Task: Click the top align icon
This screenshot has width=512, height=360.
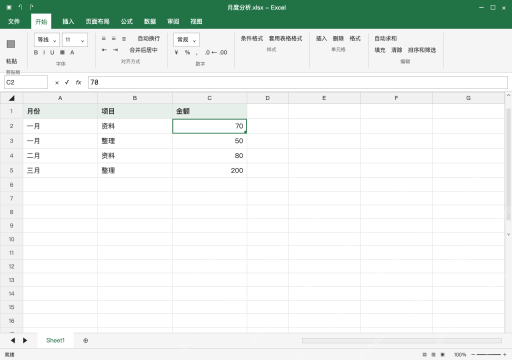Action: 104,39
